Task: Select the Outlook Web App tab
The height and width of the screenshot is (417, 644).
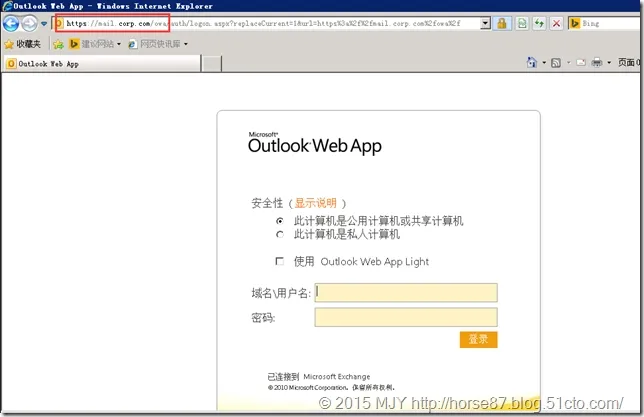Action: tap(103, 64)
